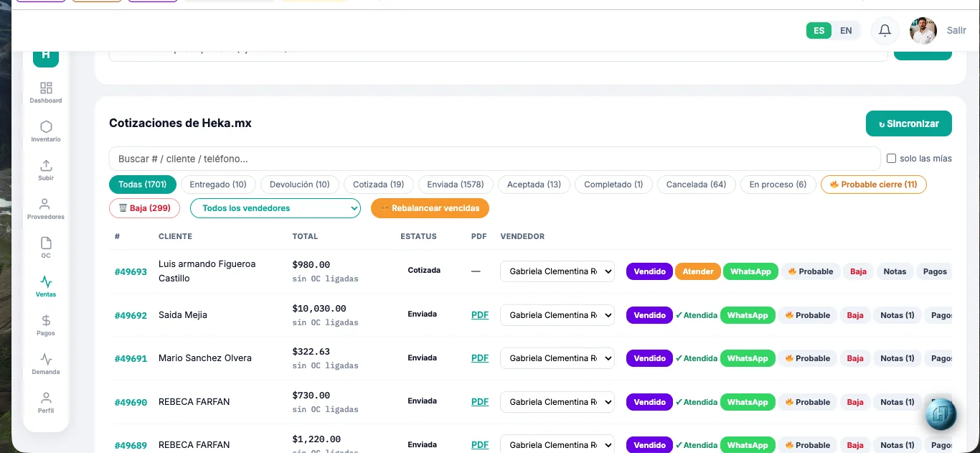The image size is (980, 453).
Task: Open the Ventas sidebar icon
Action: (x=46, y=286)
